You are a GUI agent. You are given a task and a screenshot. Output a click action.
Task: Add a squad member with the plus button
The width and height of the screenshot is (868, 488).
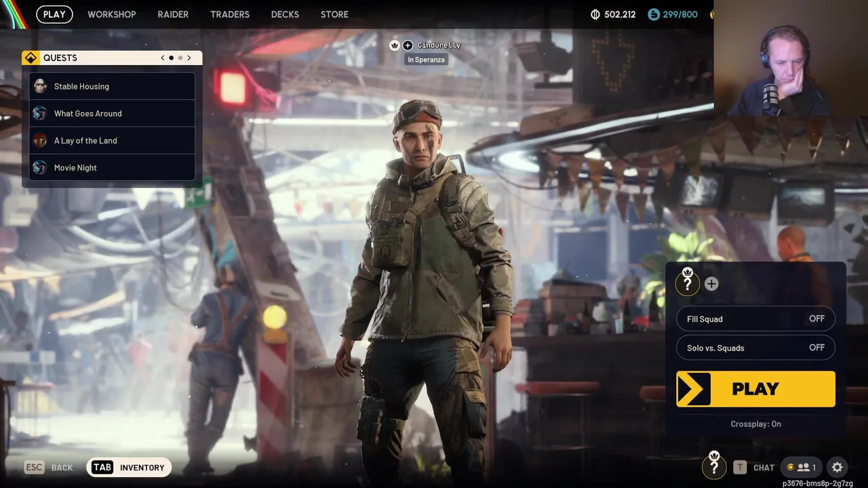pyautogui.click(x=711, y=284)
